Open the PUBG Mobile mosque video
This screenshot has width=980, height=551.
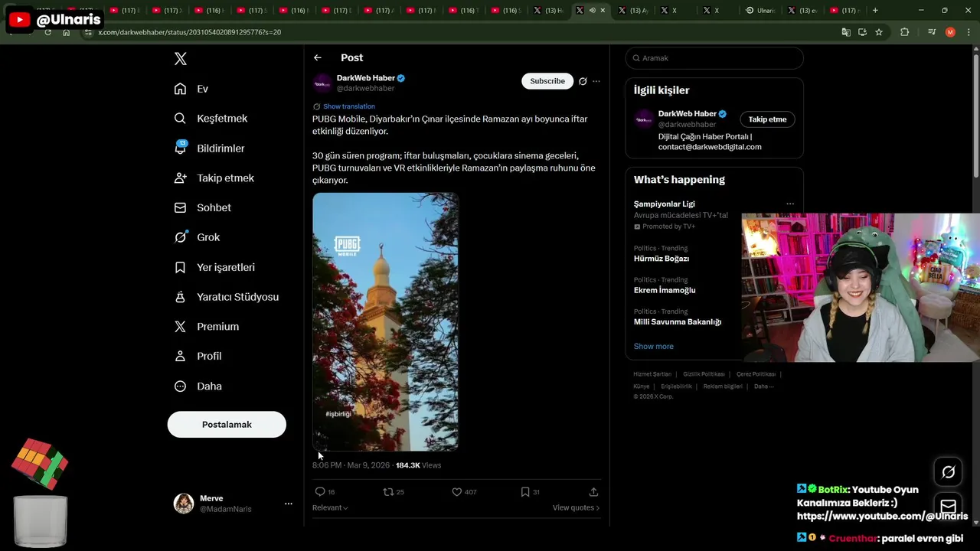click(x=386, y=321)
